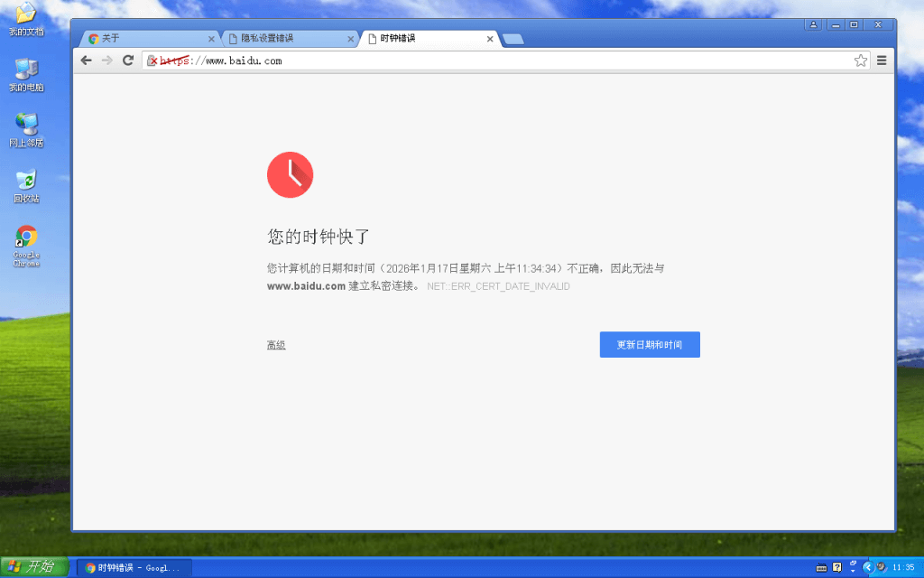Open the user profile button in title bar
The image size is (924, 578).
tap(813, 24)
